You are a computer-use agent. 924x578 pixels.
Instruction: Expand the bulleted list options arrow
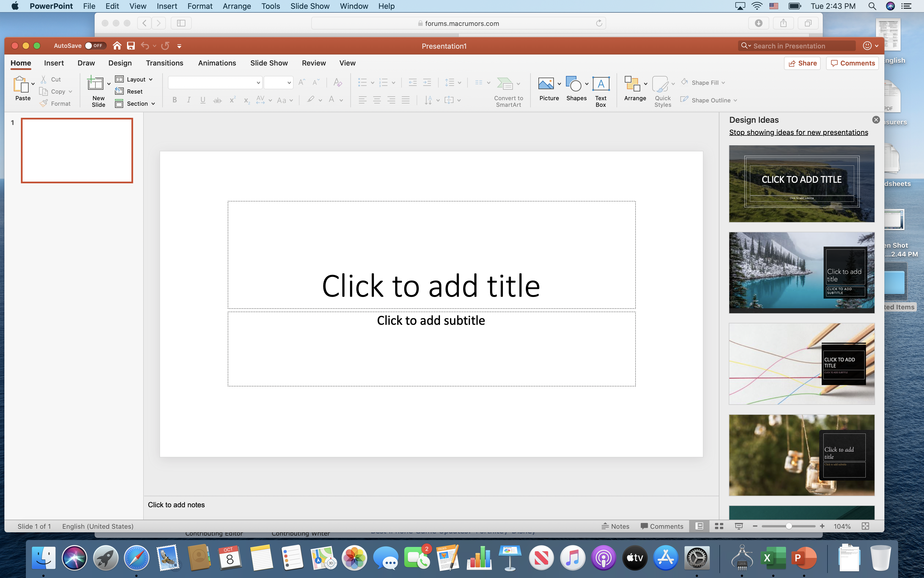click(372, 83)
